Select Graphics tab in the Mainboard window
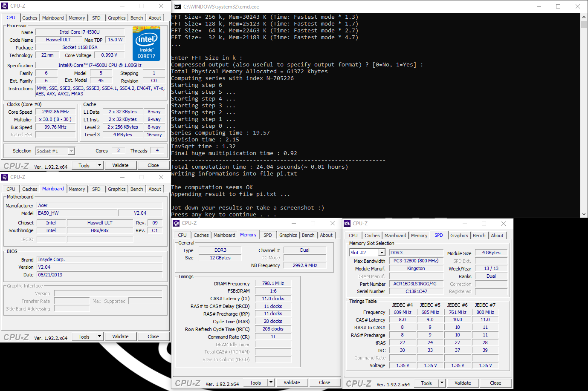The image size is (588, 391). 117,189
